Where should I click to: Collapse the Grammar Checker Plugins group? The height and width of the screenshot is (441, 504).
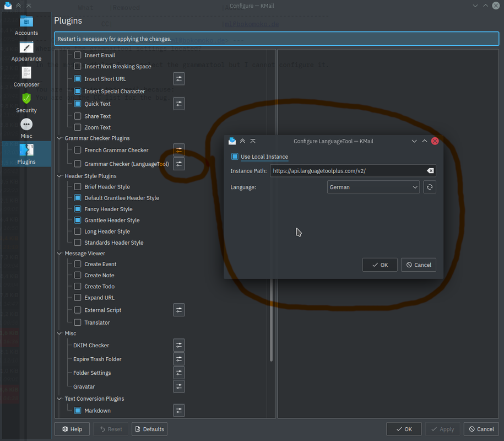59,138
